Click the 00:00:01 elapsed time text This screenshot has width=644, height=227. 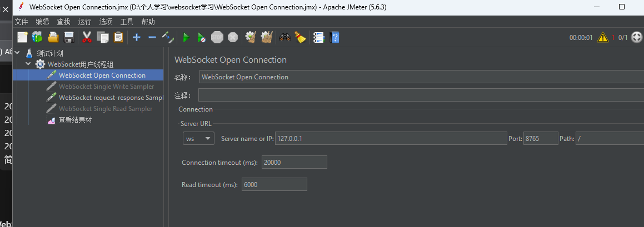[x=581, y=38]
